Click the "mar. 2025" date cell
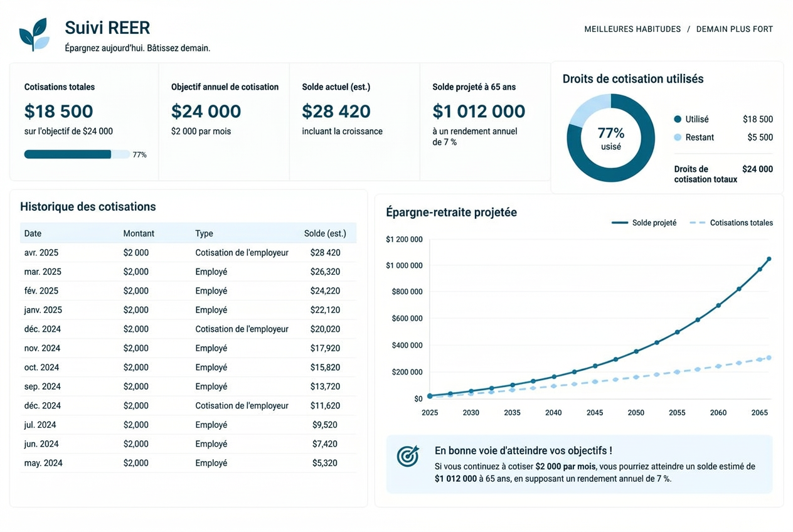The width and height of the screenshot is (793, 532). 43,272
